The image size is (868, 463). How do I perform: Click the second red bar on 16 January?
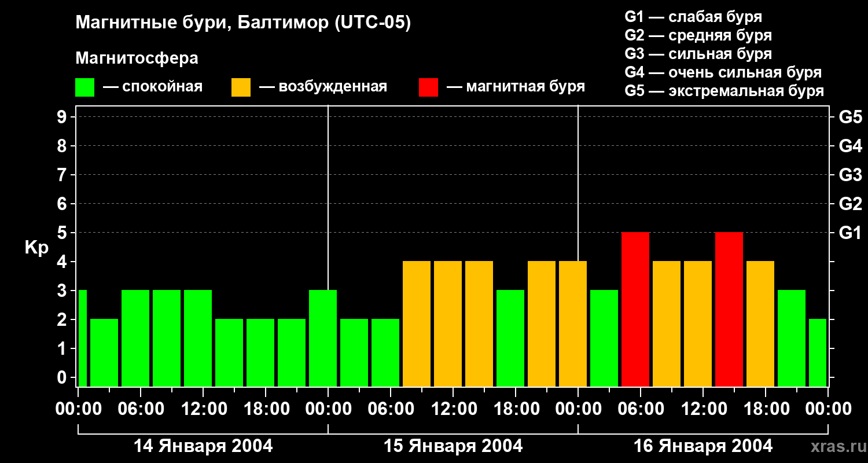pyautogui.click(x=729, y=309)
